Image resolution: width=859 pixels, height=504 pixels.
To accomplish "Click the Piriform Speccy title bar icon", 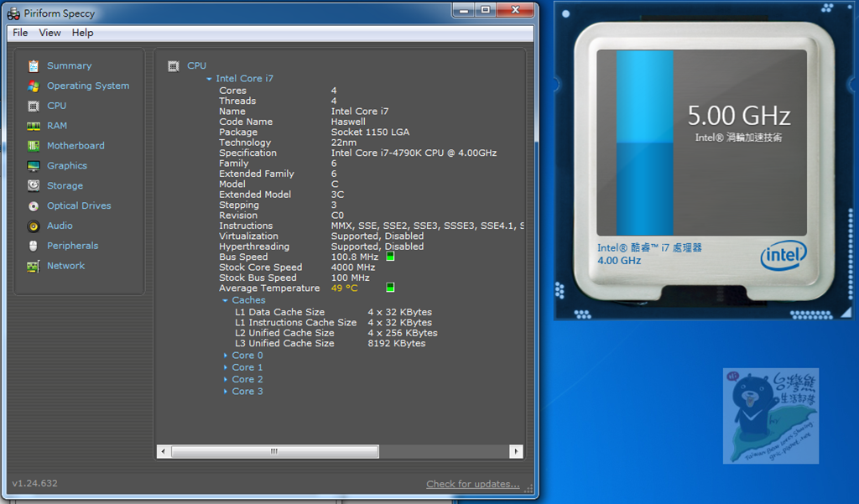I will (x=13, y=13).
